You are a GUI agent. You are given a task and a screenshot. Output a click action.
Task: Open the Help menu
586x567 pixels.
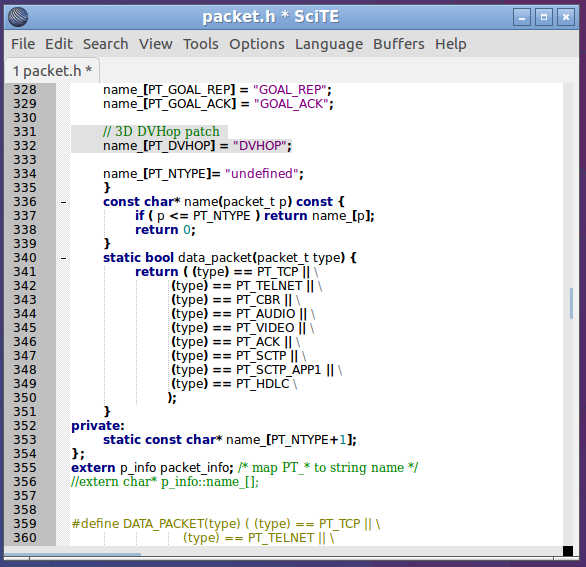(x=451, y=44)
